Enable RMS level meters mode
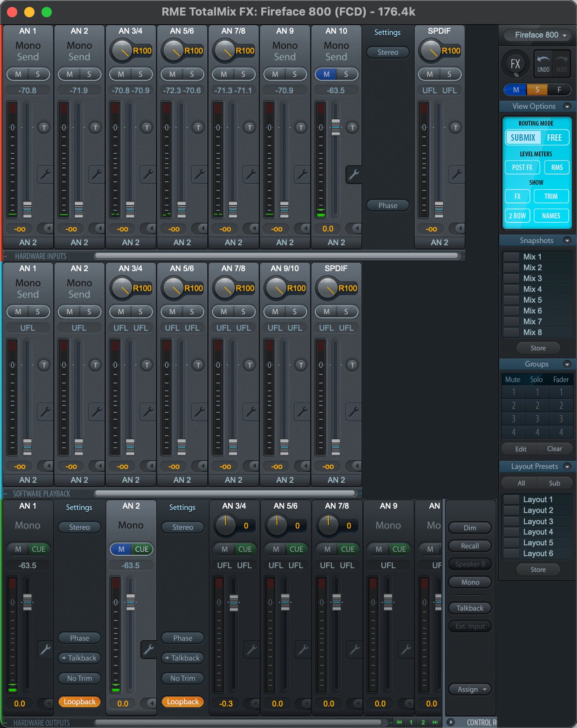 click(557, 168)
